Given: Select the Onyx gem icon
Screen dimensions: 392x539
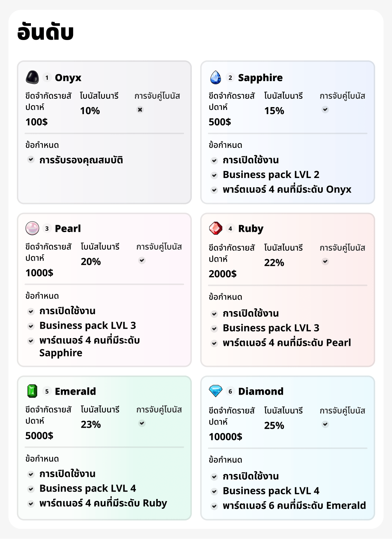Looking at the screenshot, I should click(x=33, y=78).
